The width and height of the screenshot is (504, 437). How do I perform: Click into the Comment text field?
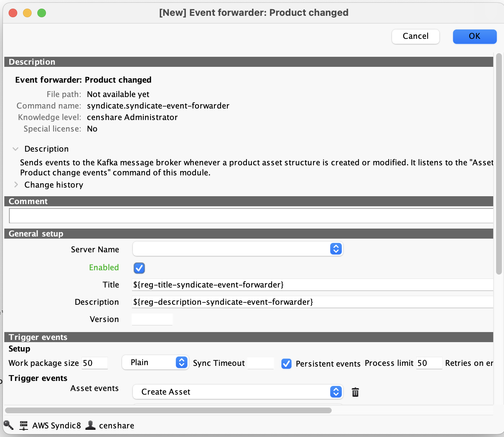pyautogui.click(x=251, y=216)
